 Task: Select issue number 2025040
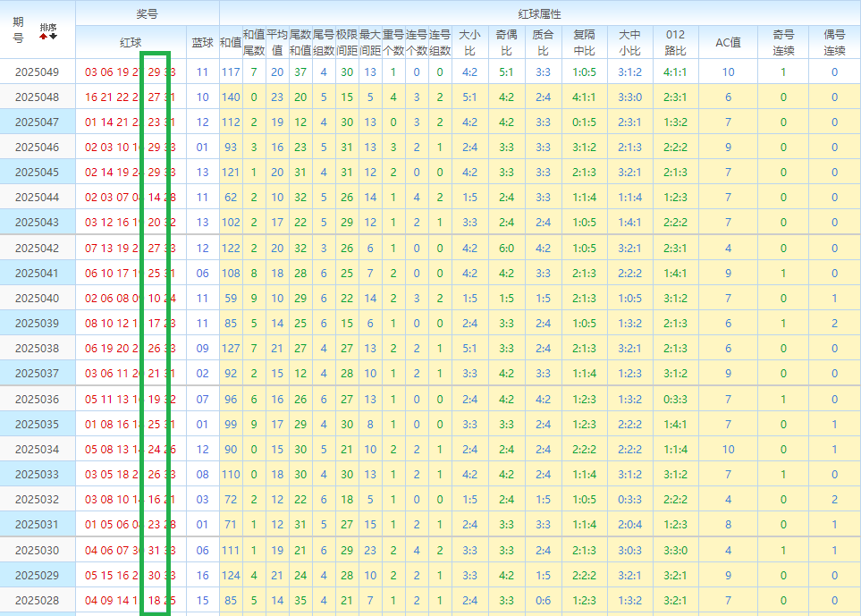click(37, 298)
